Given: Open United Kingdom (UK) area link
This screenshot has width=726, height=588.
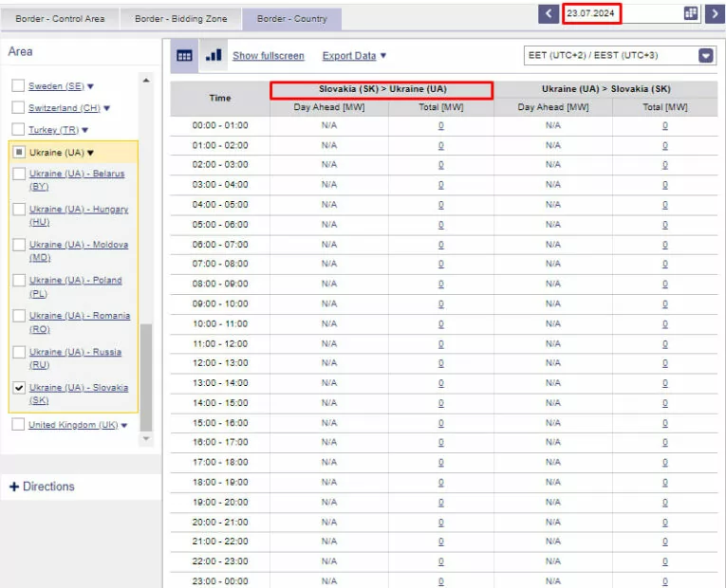Looking at the screenshot, I should [x=73, y=425].
